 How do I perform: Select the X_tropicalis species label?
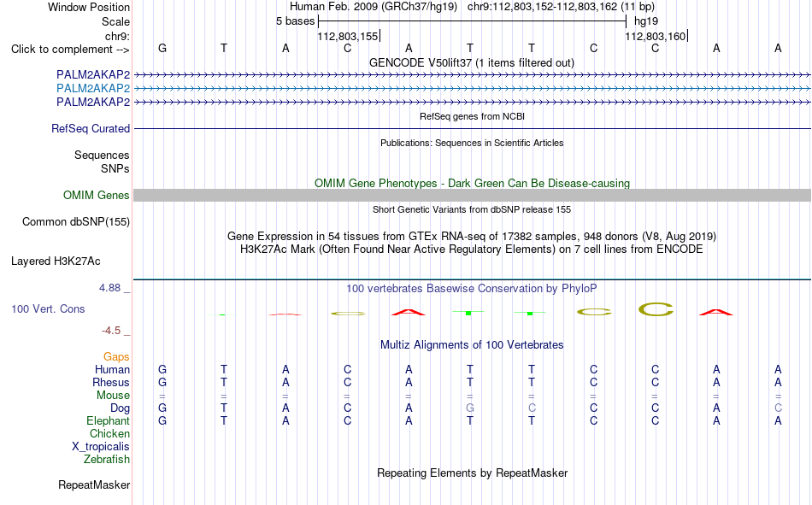[101, 447]
